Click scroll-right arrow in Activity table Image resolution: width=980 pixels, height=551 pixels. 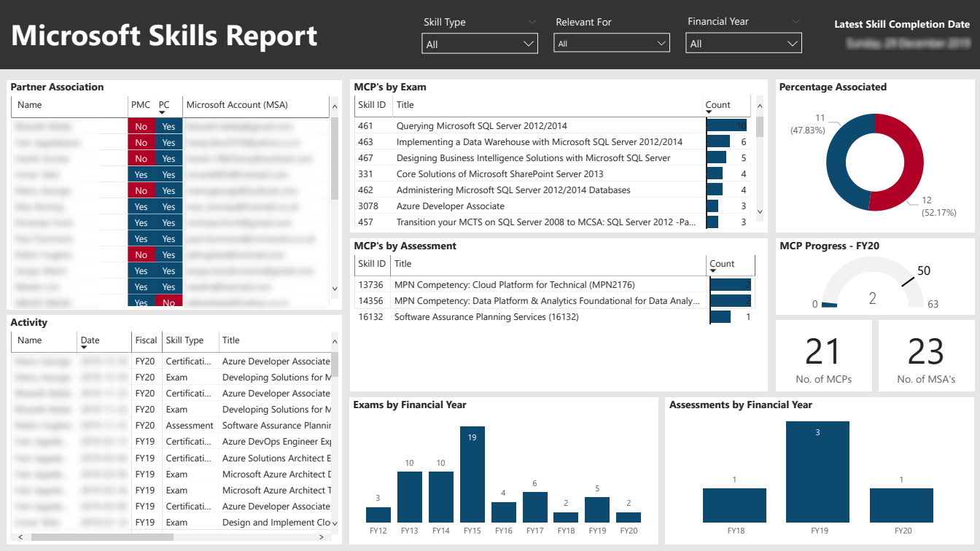[322, 537]
